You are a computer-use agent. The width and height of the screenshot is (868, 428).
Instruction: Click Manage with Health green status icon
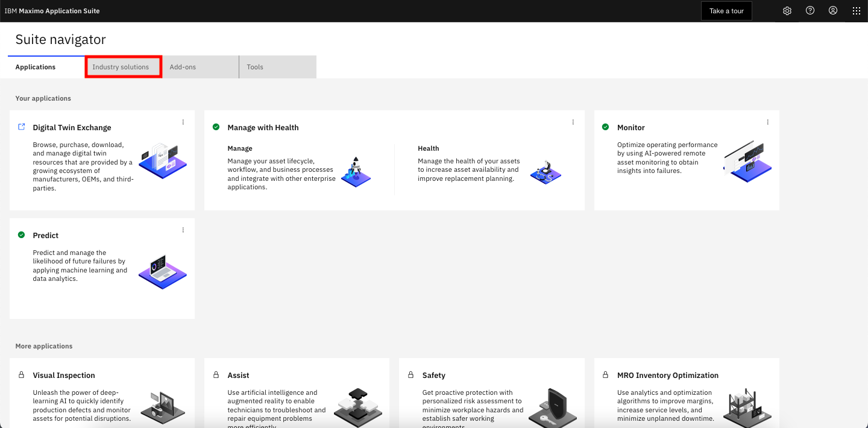click(x=216, y=127)
